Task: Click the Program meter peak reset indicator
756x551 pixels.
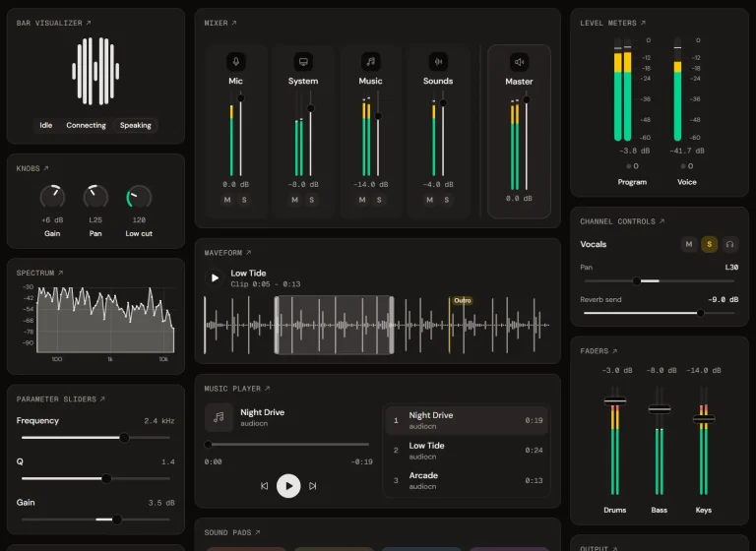Action: pos(632,166)
